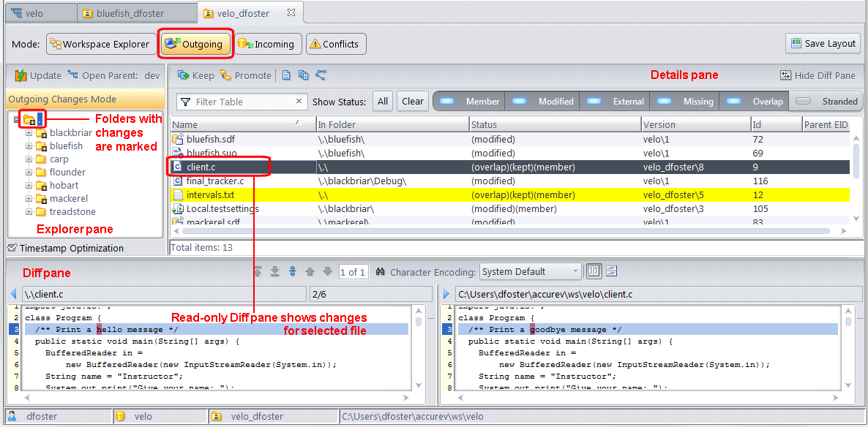Switch to the bluefish_dfoster tab
The height and width of the screenshot is (427, 868).
click(123, 13)
